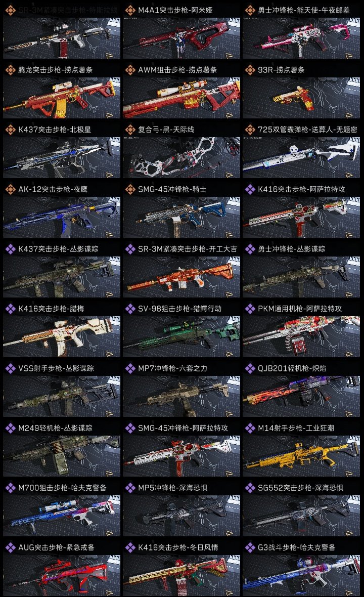
Task: Click the orange rarity icon beside 93R-捞点薯条
Action: [x=250, y=70]
